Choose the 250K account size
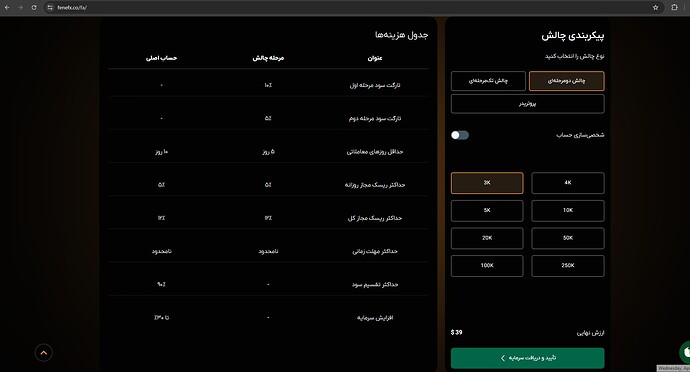 click(568, 266)
